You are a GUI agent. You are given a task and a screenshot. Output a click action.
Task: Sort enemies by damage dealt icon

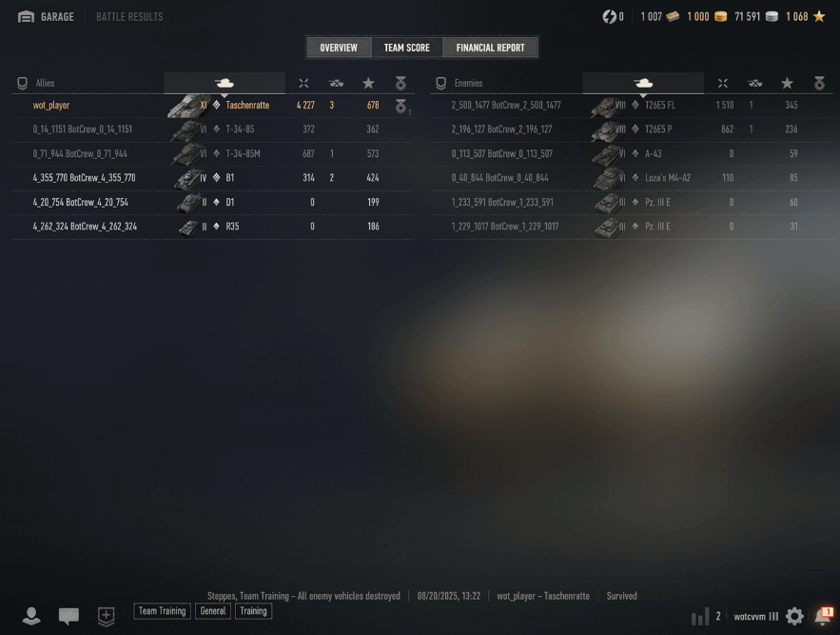click(x=723, y=83)
